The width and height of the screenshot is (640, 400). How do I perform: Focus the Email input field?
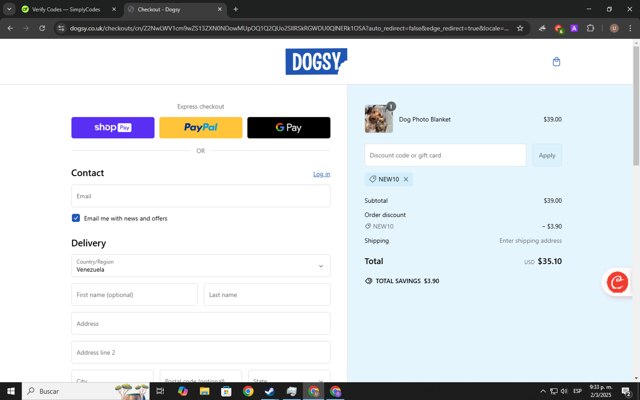(200, 196)
